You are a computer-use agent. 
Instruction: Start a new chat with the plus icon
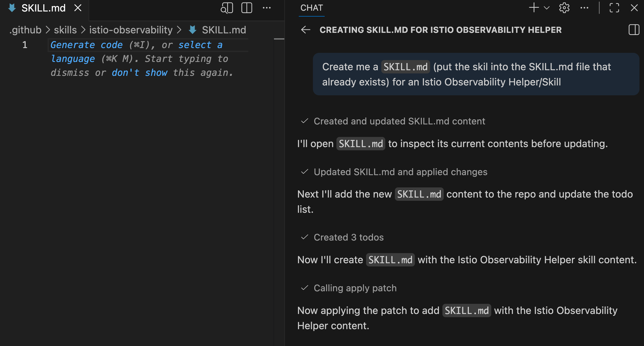(533, 8)
